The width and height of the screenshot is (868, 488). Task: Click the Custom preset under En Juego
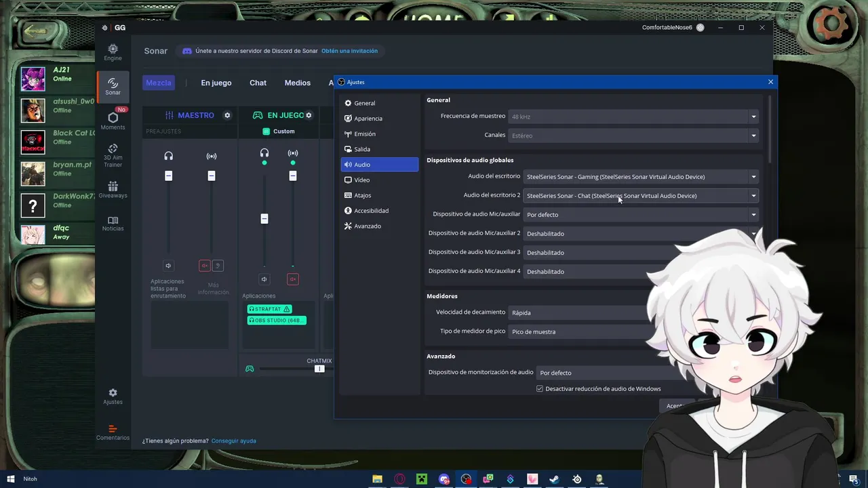pos(279,131)
